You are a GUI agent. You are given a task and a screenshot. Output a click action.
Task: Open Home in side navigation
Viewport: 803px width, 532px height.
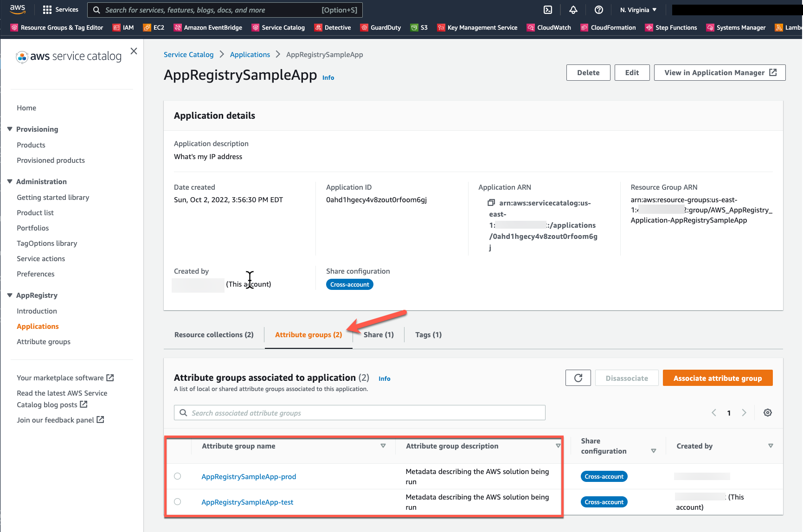tap(26, 108)
